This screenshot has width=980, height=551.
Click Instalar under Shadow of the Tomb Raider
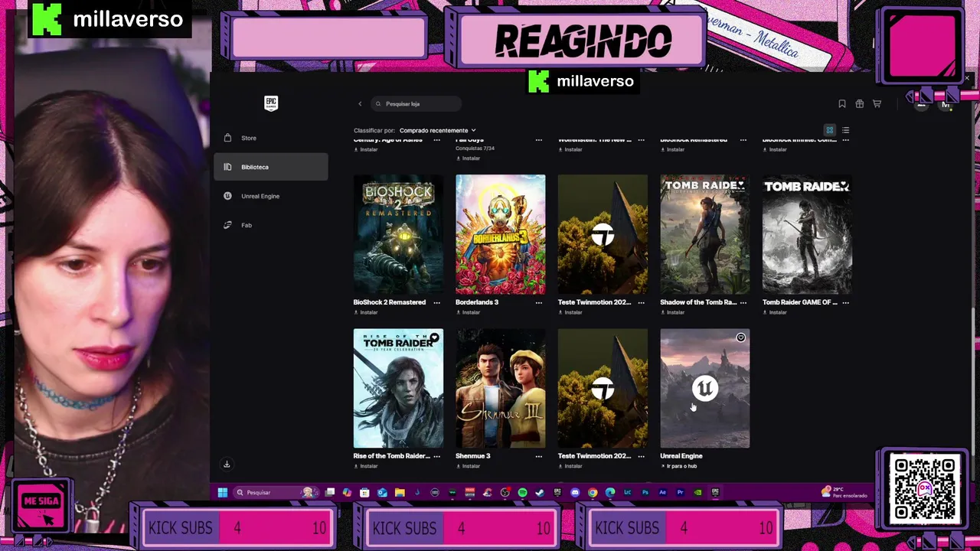coord(672,312)
